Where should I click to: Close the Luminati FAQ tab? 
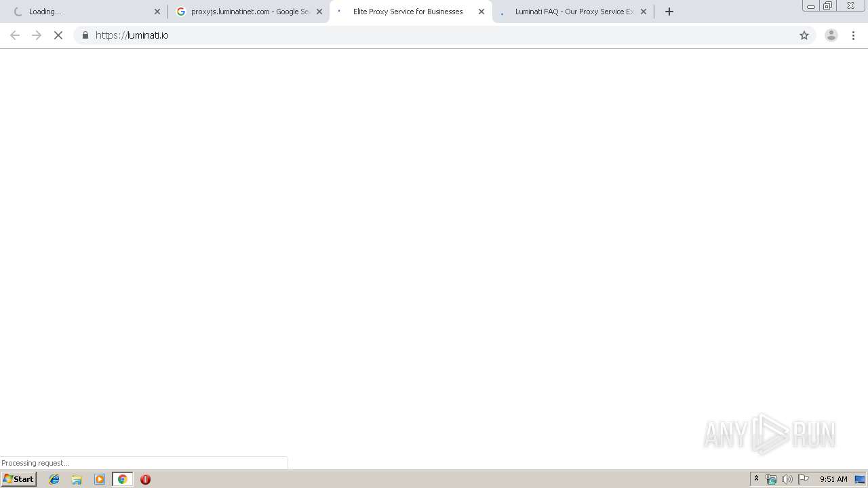[x=644, y=12]
